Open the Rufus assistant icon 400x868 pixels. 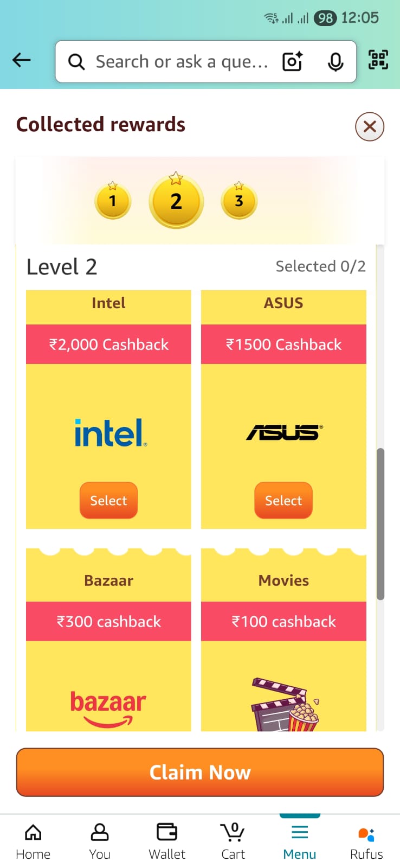click(366, 841)
